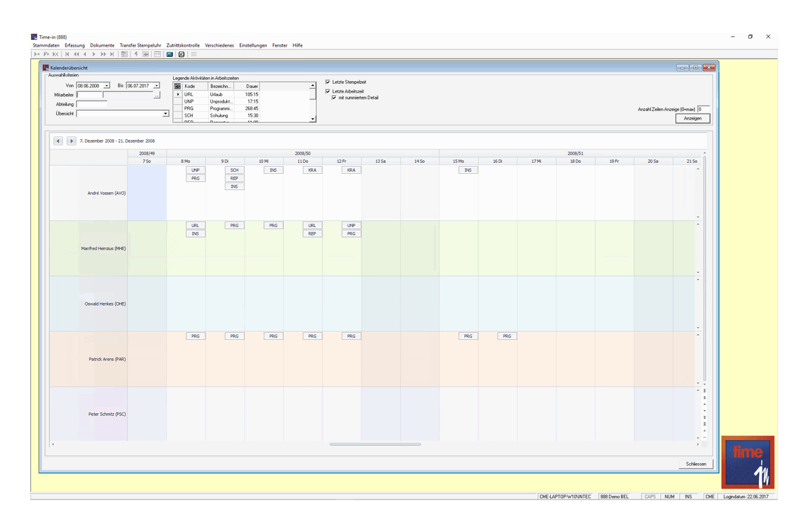This screenshot has height=532, width=811.
Task: Toggle the Letzte Arbeitszeit checkbox
Action: (328, 91)
